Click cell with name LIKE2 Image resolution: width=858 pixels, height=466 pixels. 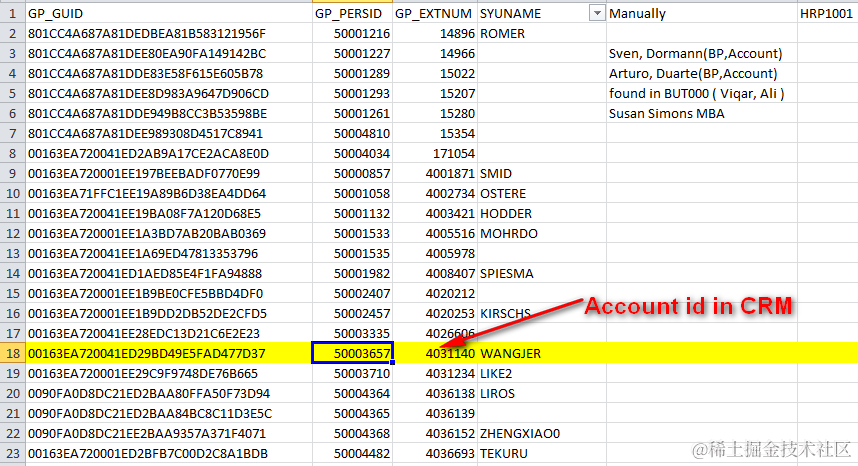click(x=542, y=374)
